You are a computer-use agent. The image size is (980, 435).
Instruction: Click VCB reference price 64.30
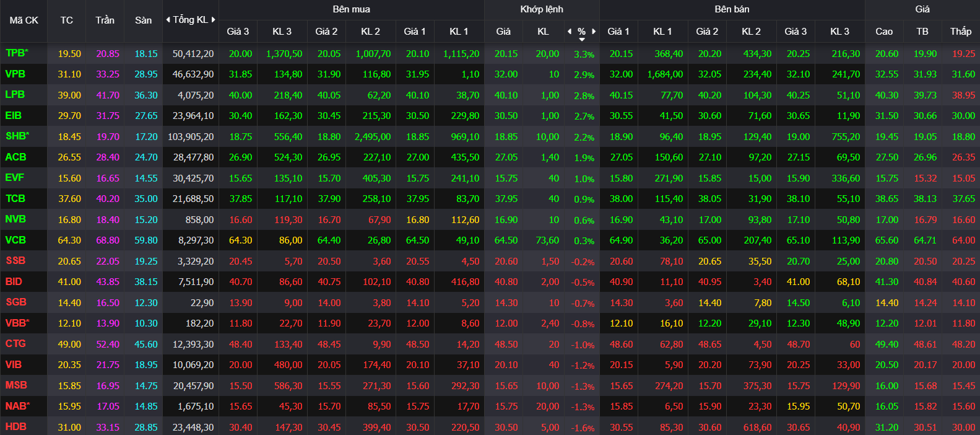tap(69, 240)
